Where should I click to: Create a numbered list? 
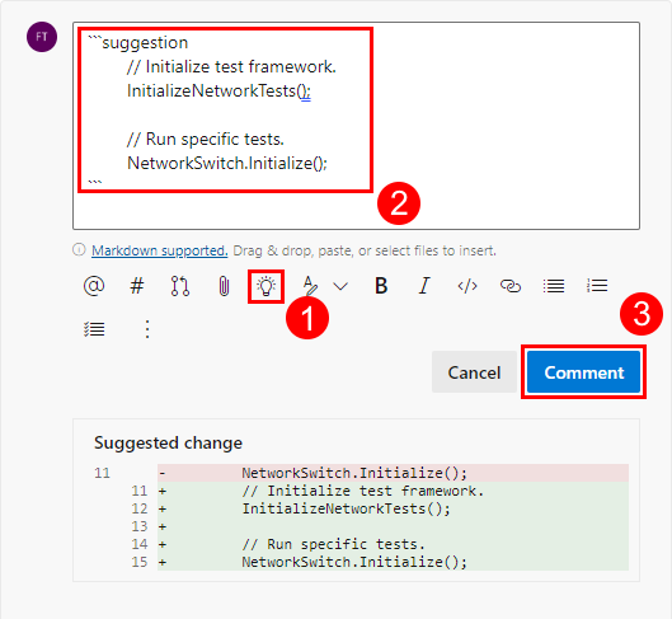tap(597, 285)
